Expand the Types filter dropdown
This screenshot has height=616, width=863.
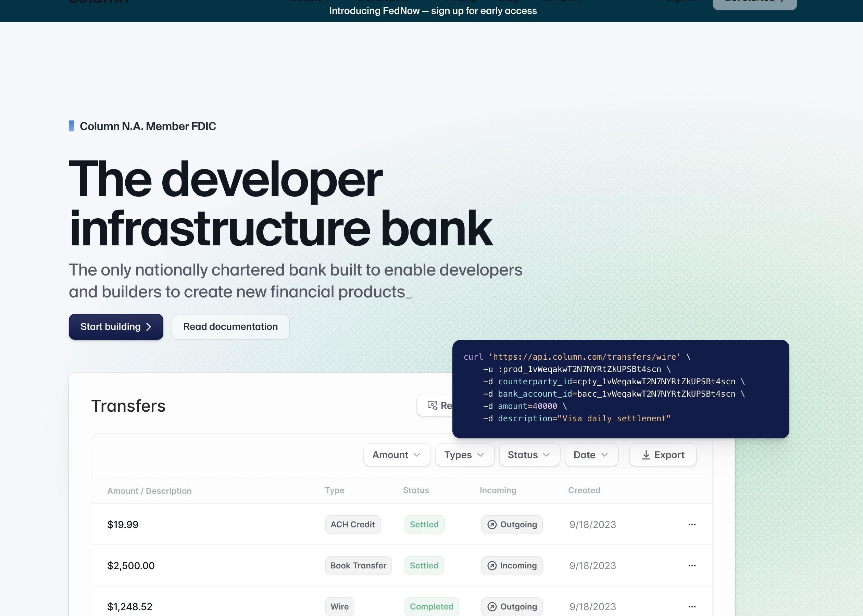464,455
